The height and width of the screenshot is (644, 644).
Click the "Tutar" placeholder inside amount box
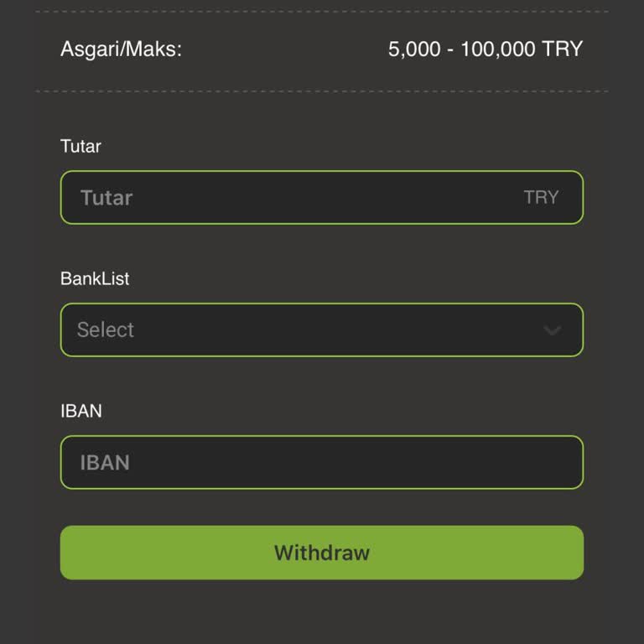point(106,198)
